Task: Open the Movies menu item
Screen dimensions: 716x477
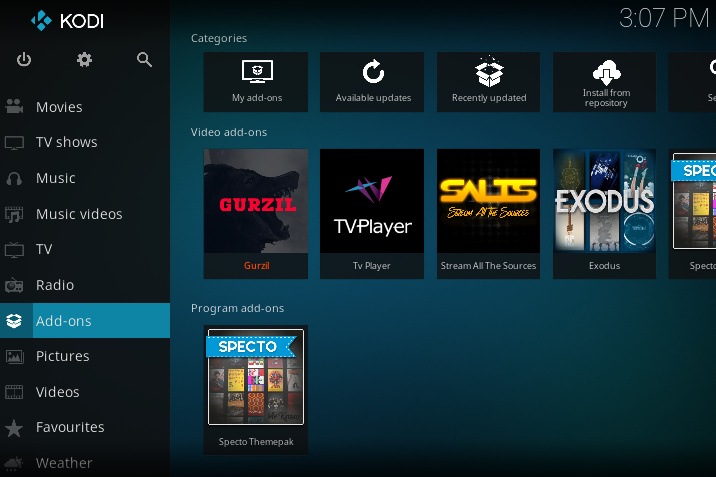Action: (85, 107)
